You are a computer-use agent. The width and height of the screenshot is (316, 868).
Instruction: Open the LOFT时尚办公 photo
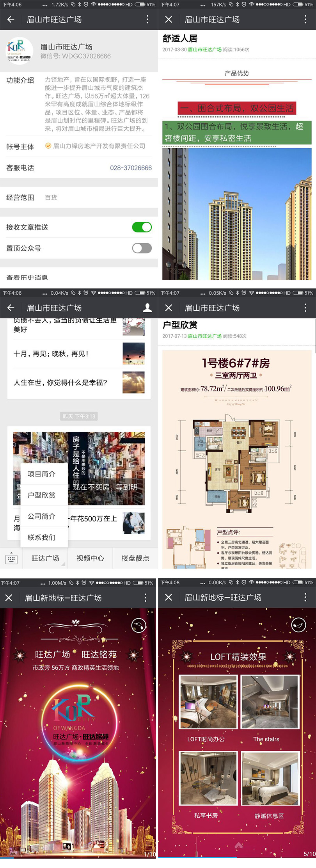[x=208, y=702]
